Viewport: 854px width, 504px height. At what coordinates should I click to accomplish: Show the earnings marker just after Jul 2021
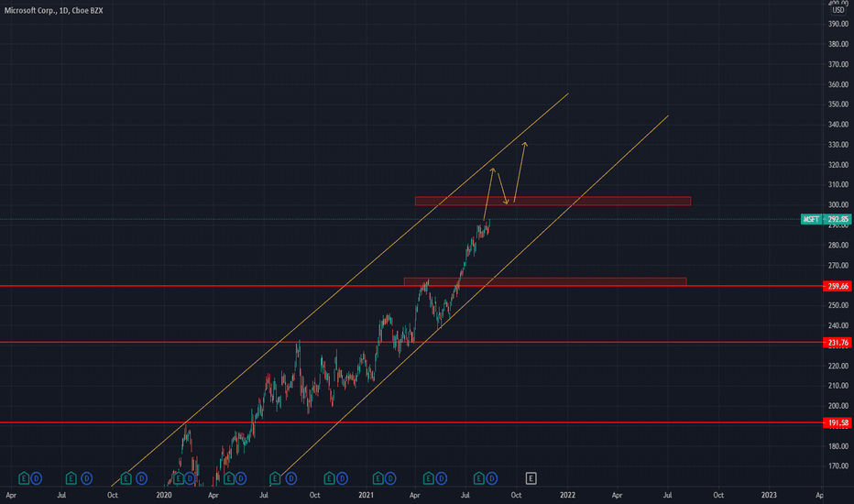478,478
